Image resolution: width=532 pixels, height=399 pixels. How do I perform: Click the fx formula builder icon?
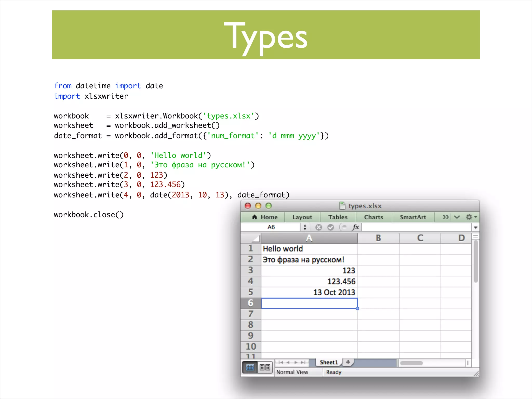tap(356, 227)
